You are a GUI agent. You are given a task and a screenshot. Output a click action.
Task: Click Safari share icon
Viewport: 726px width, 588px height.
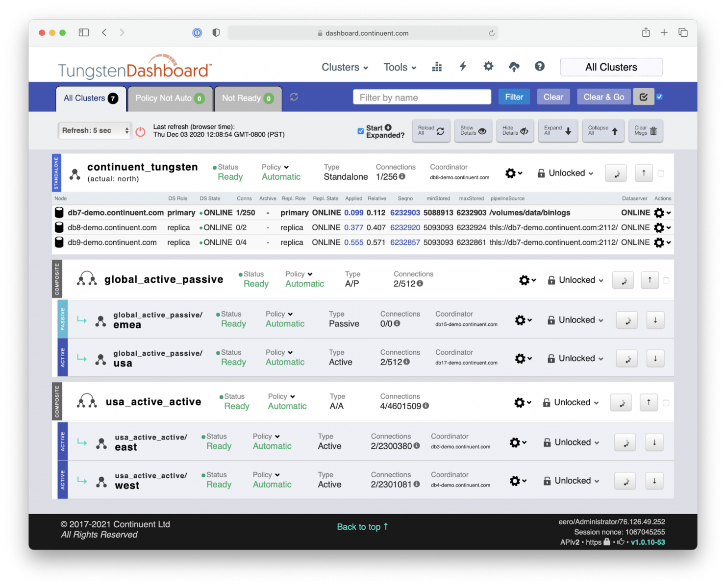[x=646, y=32]
